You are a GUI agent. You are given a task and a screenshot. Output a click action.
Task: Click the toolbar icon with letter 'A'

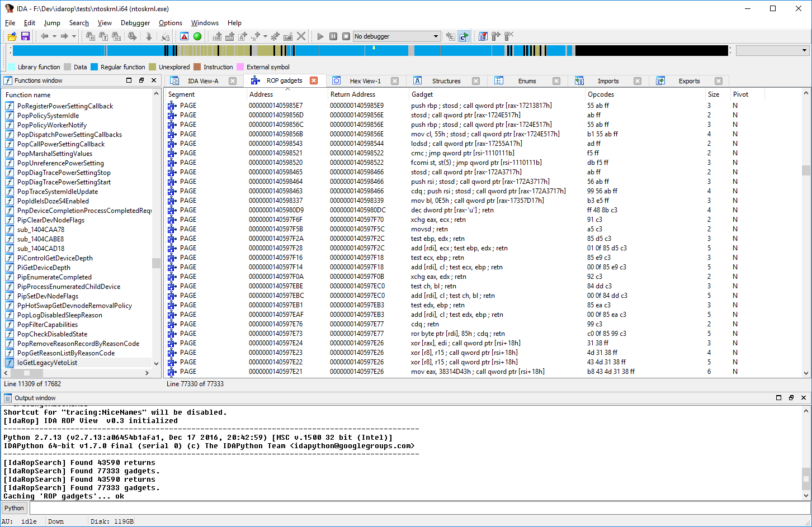coord(243,36)
